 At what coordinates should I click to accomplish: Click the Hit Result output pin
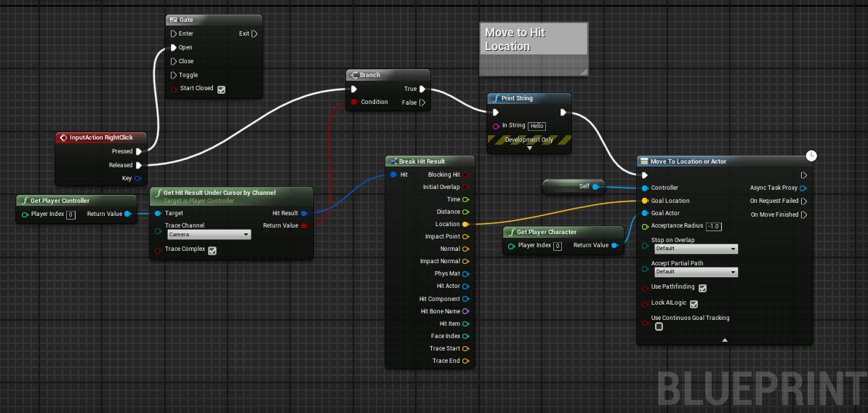click(x=304, y=213)
